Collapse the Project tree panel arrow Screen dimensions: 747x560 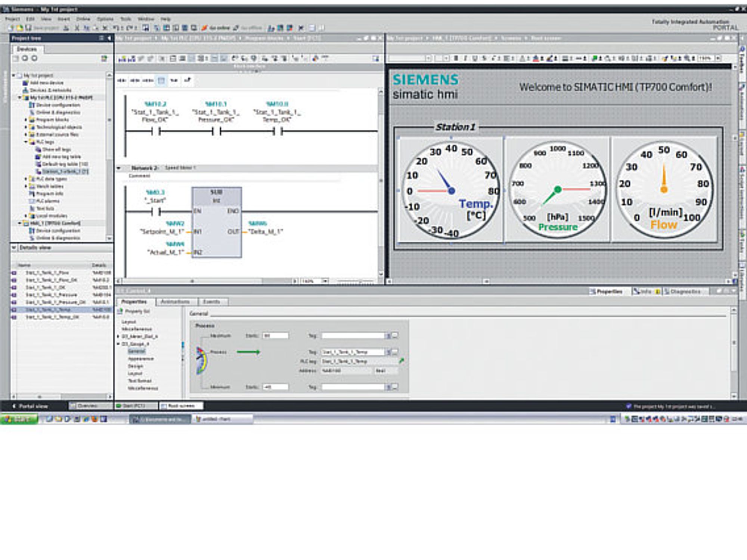pyautogui.click(x=109, y=38)
